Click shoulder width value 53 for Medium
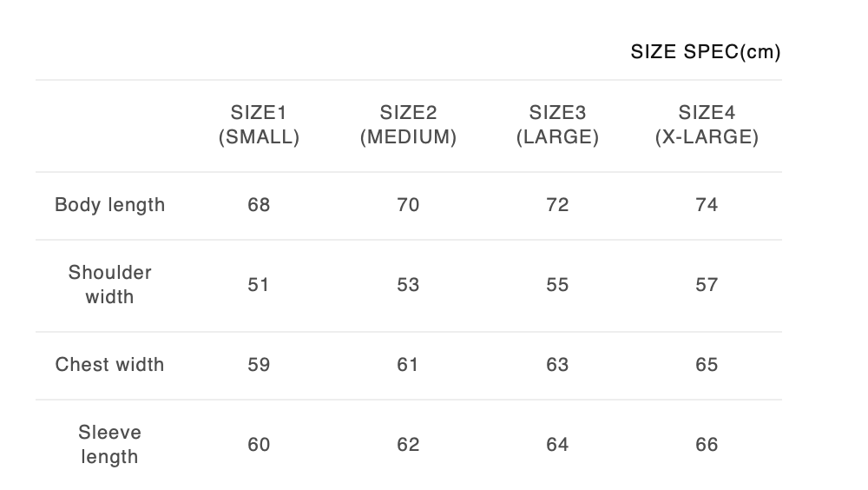 click(x=408, y=285)
